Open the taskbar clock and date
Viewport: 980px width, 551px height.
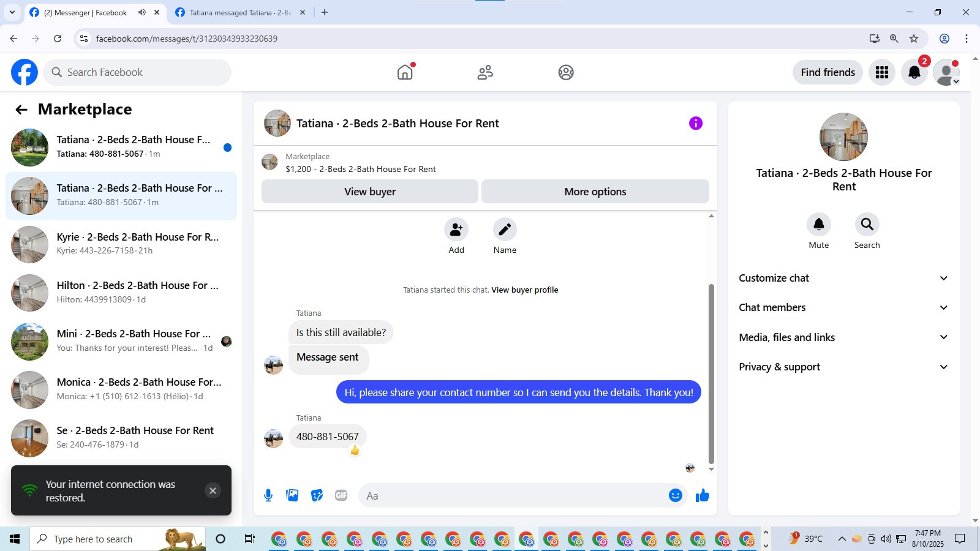point(928,539)
